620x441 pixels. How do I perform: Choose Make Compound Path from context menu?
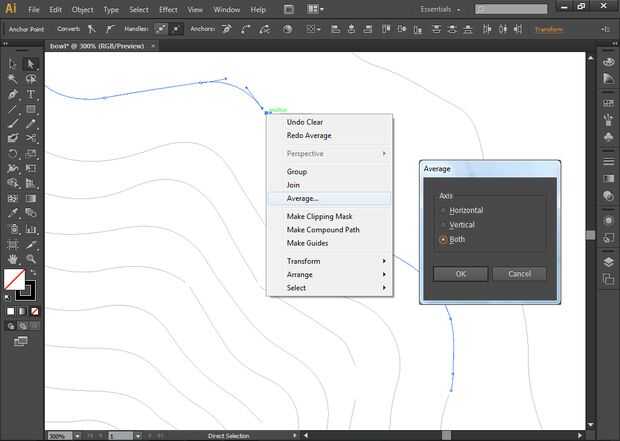[x=323, y=230]
